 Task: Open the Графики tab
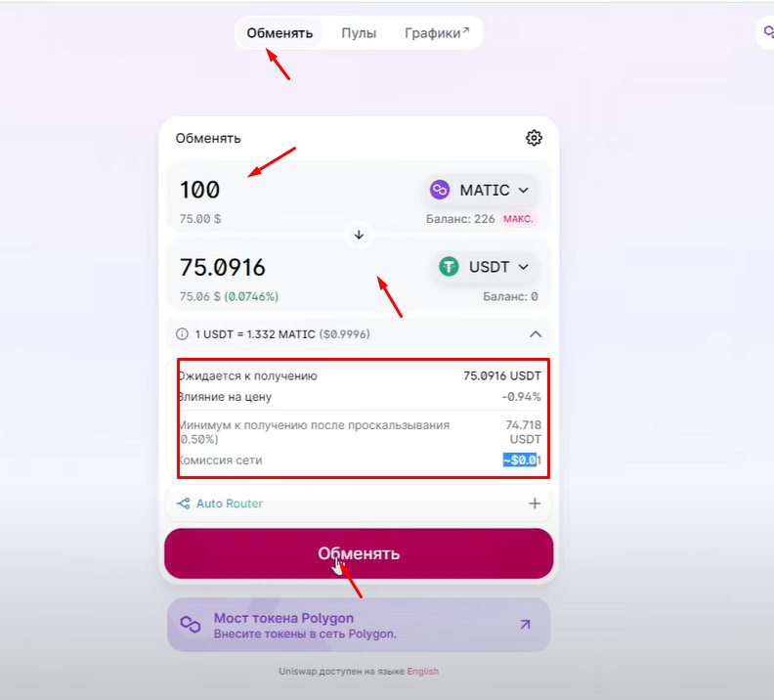(437, 33)
